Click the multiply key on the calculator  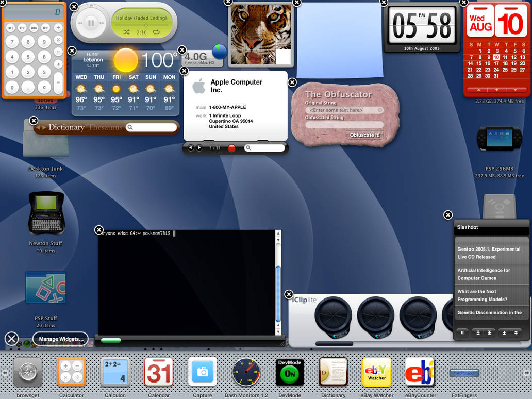58,40
